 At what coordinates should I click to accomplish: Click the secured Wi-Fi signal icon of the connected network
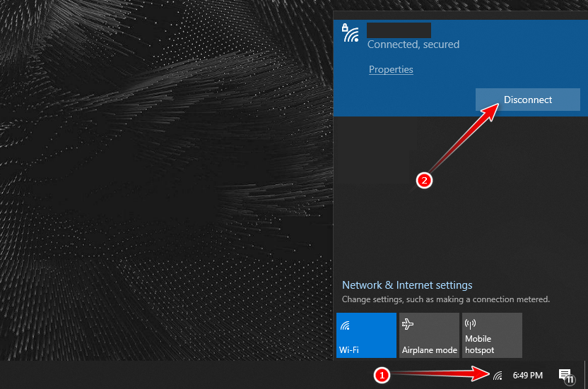coord(350,33)
